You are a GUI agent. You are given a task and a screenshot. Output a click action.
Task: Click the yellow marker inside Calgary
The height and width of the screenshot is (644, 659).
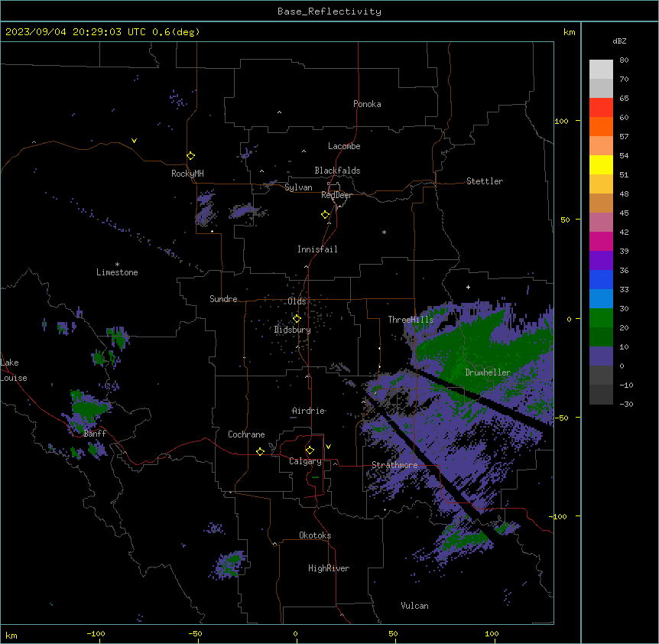pyautogui.click(x=310, y=450)
